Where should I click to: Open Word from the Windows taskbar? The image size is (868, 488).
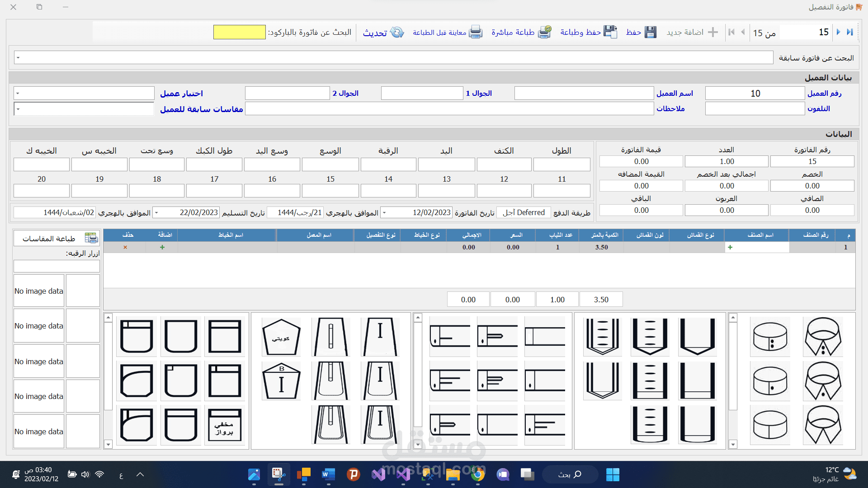pos(328,474)
